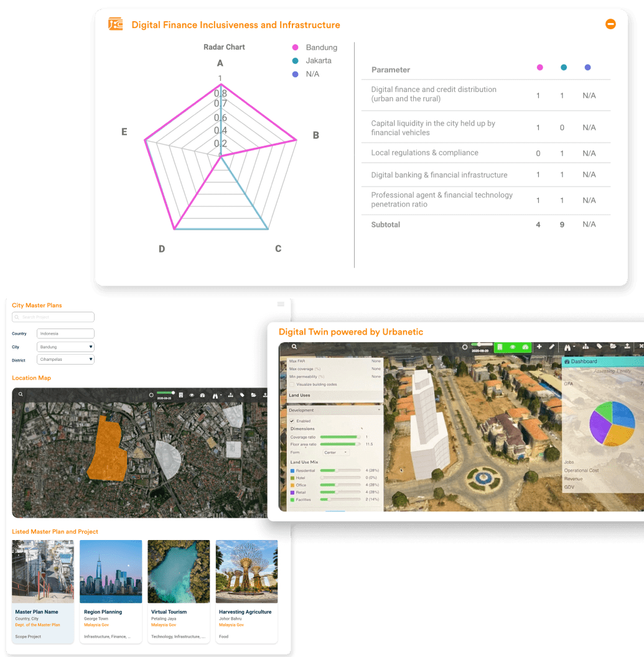Adjust the Residential land use mix slider
This screenshot has height=657, width=644.
[337, 470]
